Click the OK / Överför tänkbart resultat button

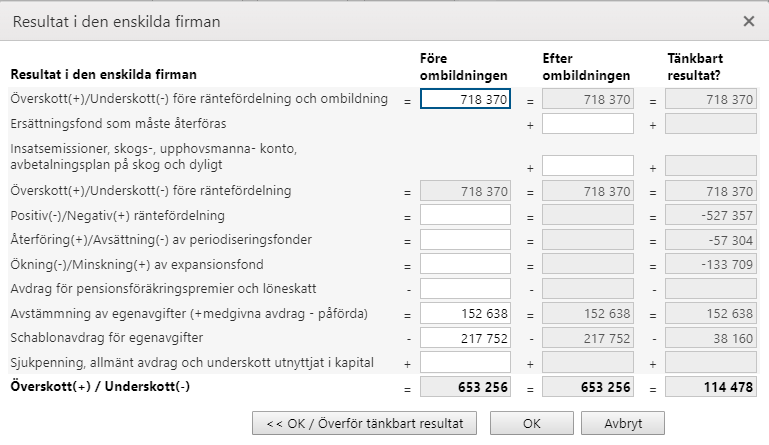[x=364, y=423]
